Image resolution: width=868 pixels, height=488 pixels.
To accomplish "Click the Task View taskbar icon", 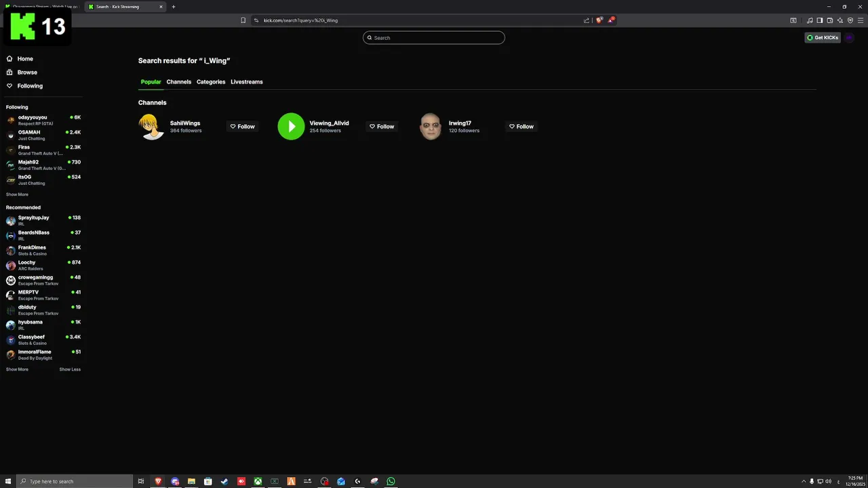I will (x=141, y=481).
